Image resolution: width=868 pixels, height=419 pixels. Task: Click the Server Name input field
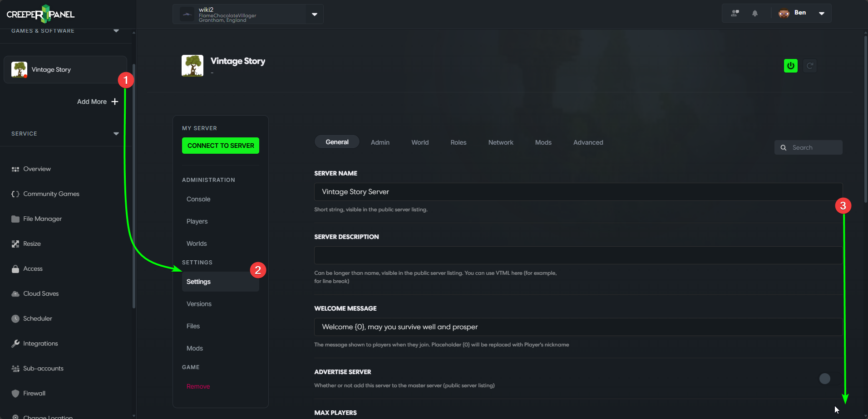578,192
